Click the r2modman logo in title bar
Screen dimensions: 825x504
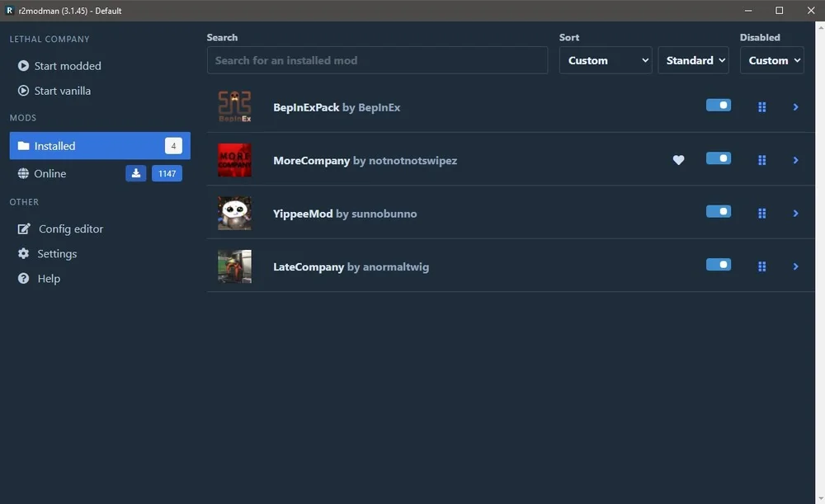click(9, 11)
